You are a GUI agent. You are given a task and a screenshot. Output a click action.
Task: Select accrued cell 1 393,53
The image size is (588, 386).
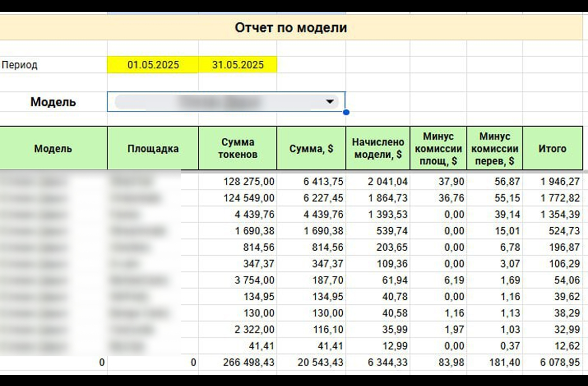(x=378, y=214)
